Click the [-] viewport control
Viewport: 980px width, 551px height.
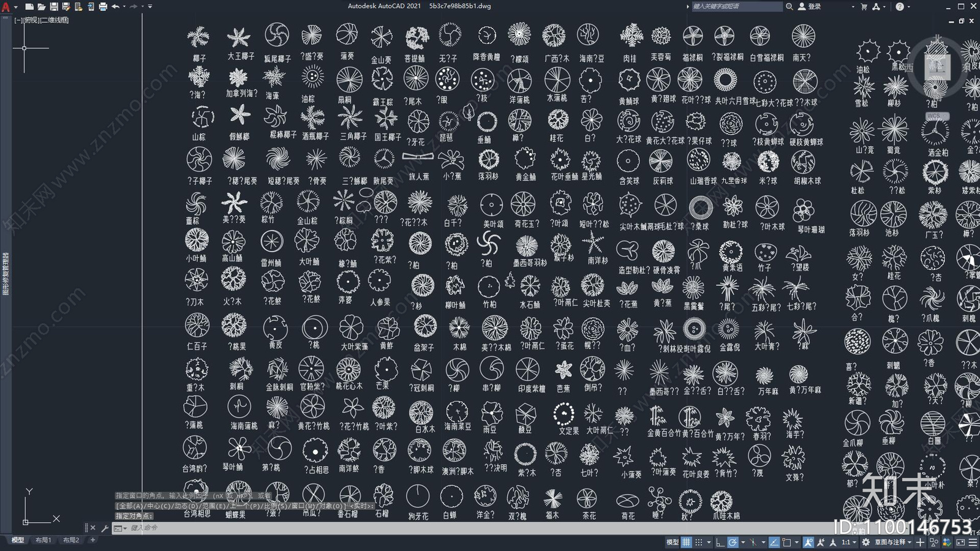18,20
